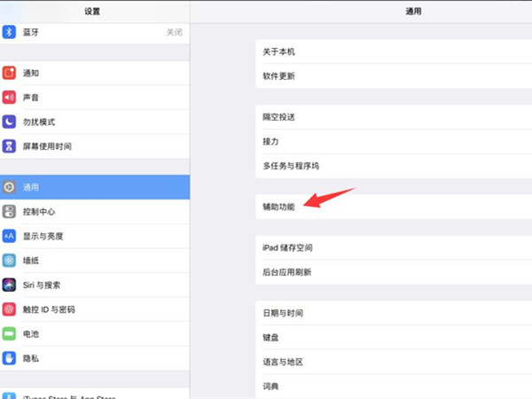Tap the green Battery icon
The width and height of the screenshot is (532, 399).
click(x=10, y=334)
